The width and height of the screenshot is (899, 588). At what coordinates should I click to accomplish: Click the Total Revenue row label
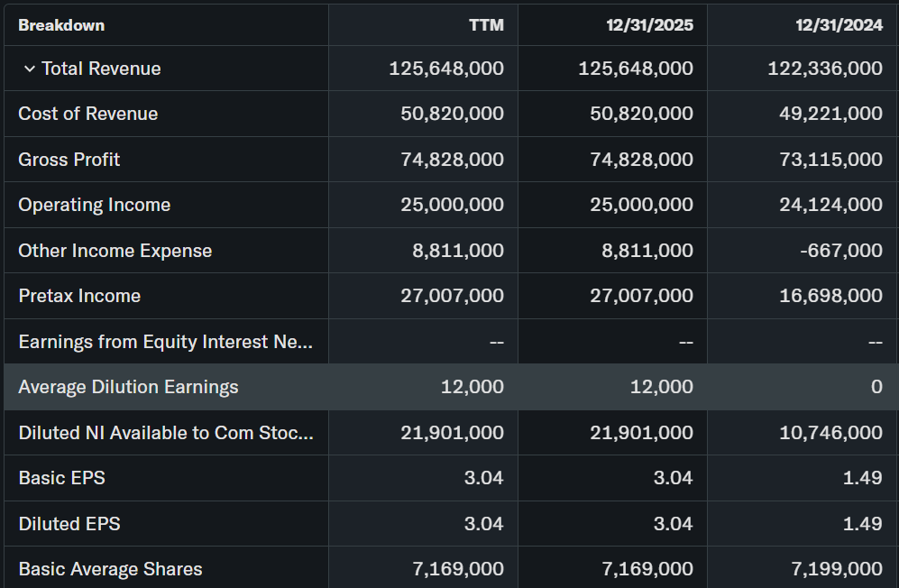click(x=101, y=69)
